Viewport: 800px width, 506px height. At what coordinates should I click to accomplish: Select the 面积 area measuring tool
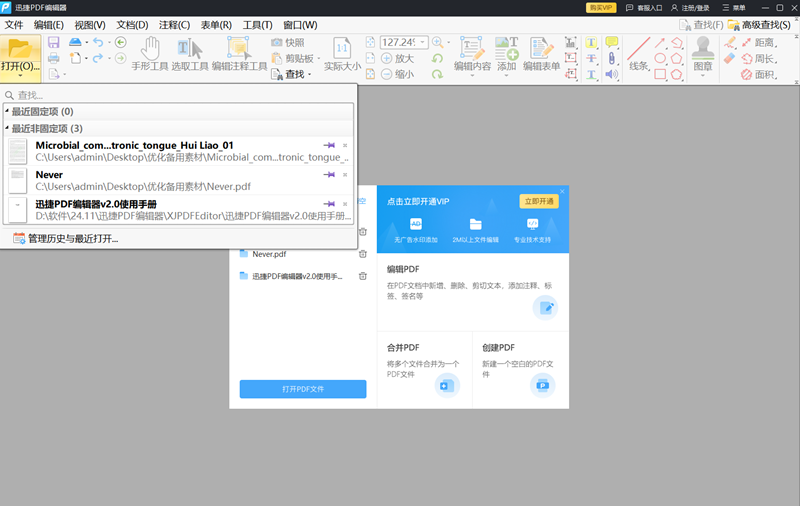759,74
